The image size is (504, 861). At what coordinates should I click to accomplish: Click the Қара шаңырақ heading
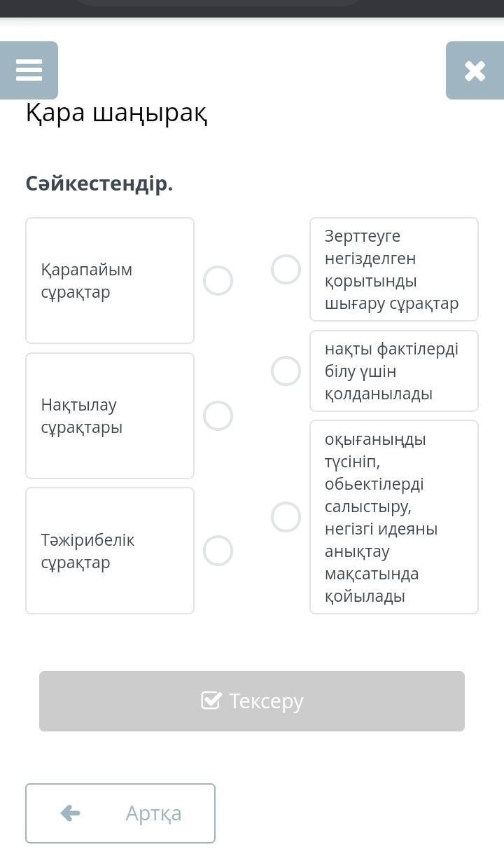pyautogui.click(x=116, y=113)
